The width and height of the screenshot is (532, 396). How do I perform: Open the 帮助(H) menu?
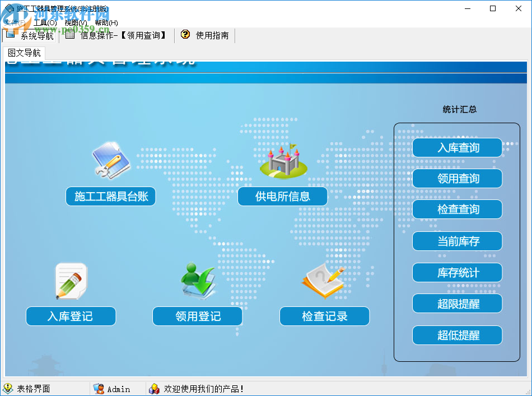coord(106,23)
